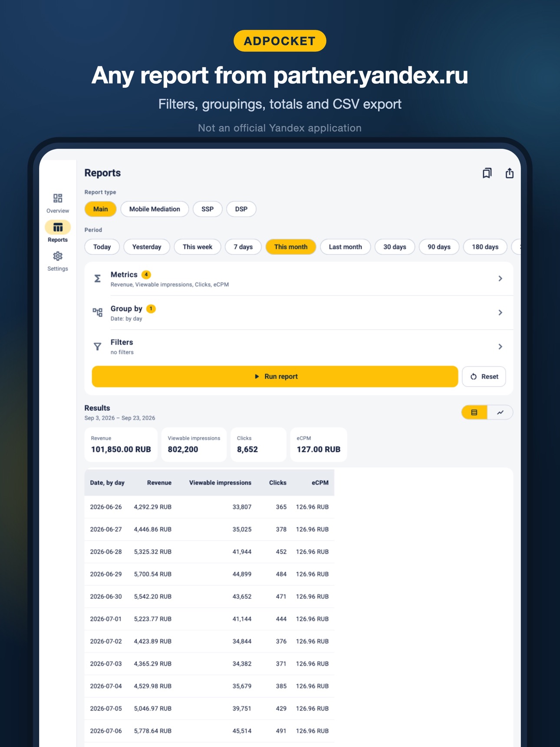Select Mobile Mediation report type
This screenshot has height=747, width=560.
pos(155,209)
